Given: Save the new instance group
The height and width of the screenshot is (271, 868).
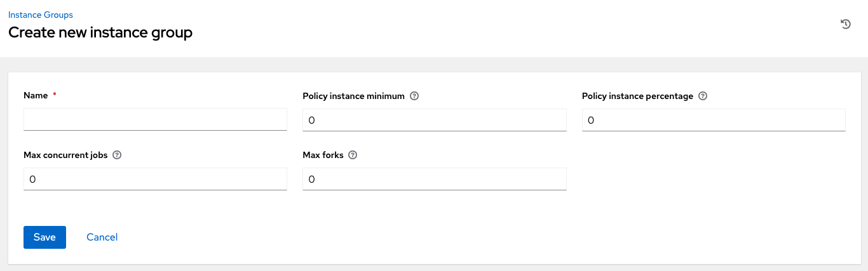Looking at the screenshot, I should [x=44, y=237].
